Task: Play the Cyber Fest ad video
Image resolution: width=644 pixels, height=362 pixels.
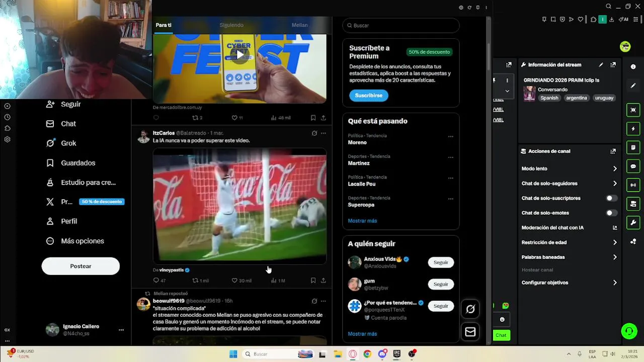Action: (x=239, y=54)
